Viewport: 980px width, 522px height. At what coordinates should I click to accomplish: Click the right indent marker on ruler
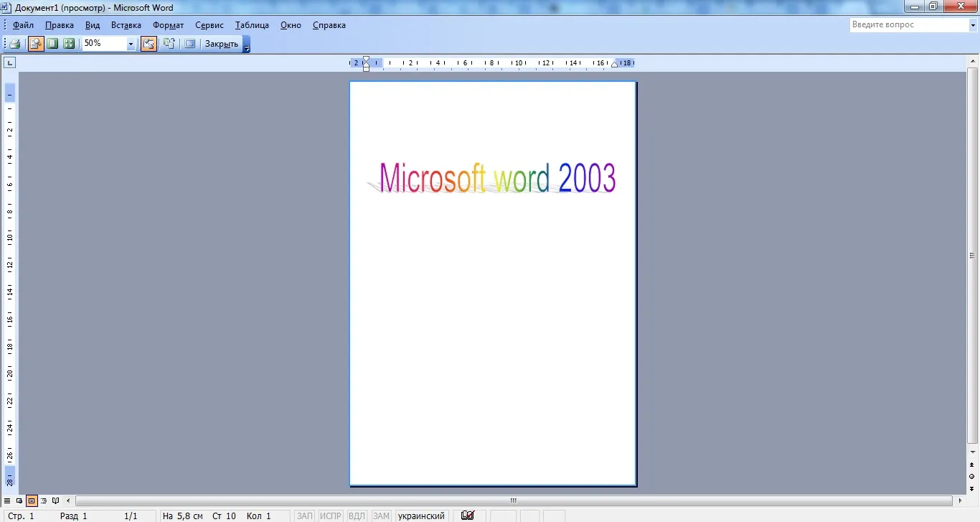(615, 65)
